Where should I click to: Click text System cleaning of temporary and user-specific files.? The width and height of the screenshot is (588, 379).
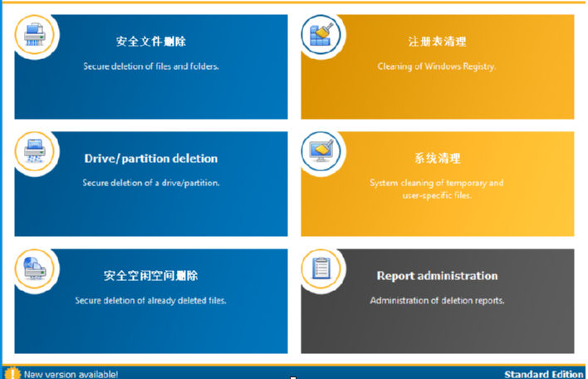coord(437,189)
